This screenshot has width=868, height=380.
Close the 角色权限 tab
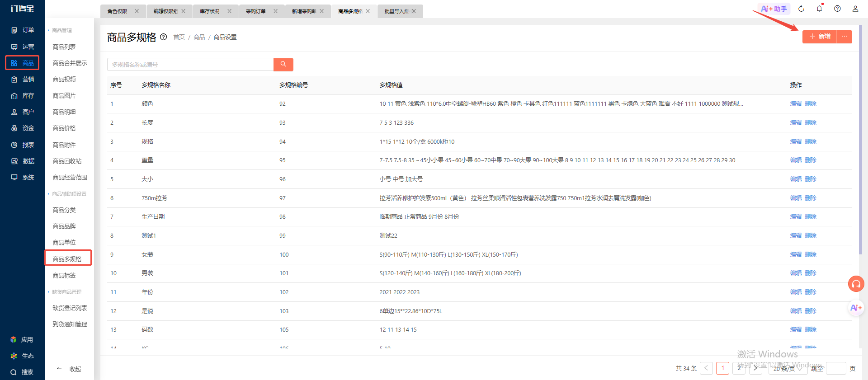137,11
